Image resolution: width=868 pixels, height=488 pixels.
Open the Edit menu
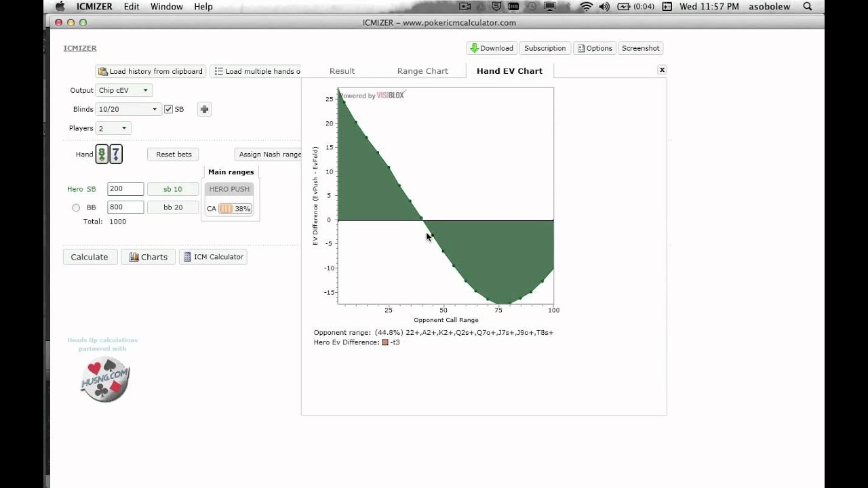pos(132,7)
